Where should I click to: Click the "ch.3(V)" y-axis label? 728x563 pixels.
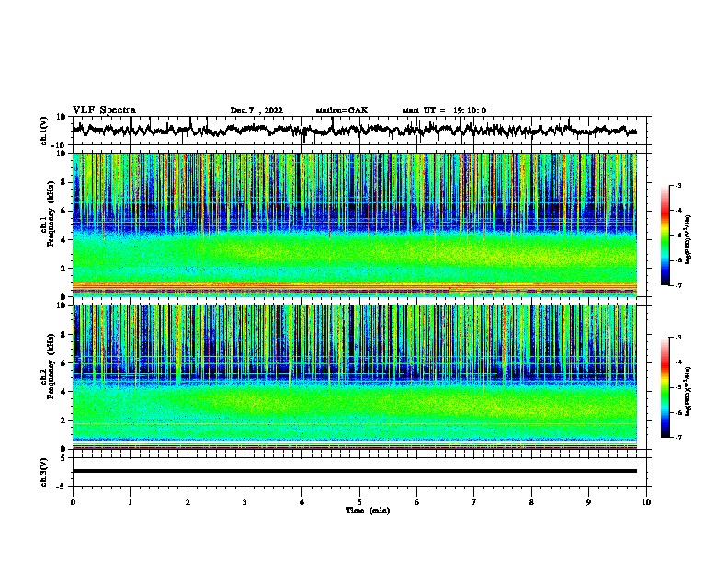pos(44,472)
